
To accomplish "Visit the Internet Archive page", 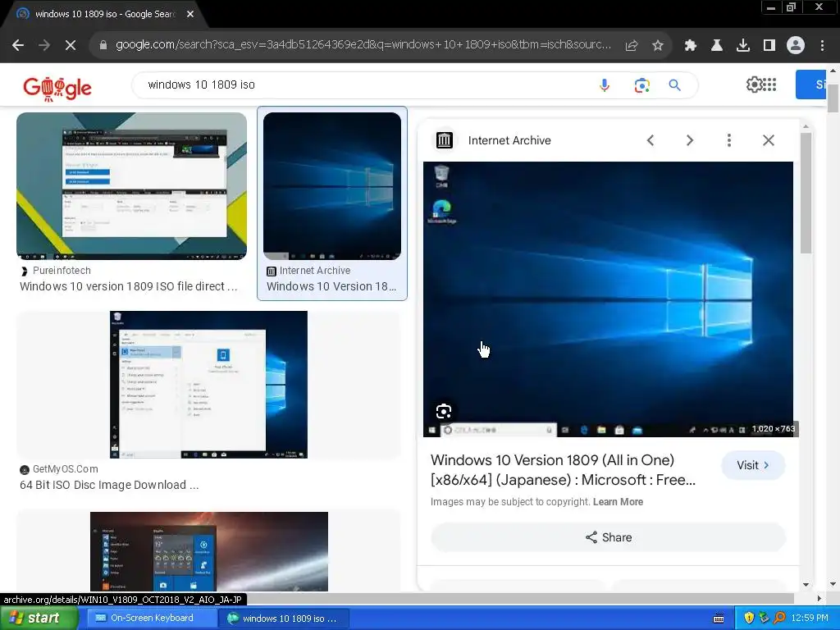I will [x=753, y=466].
